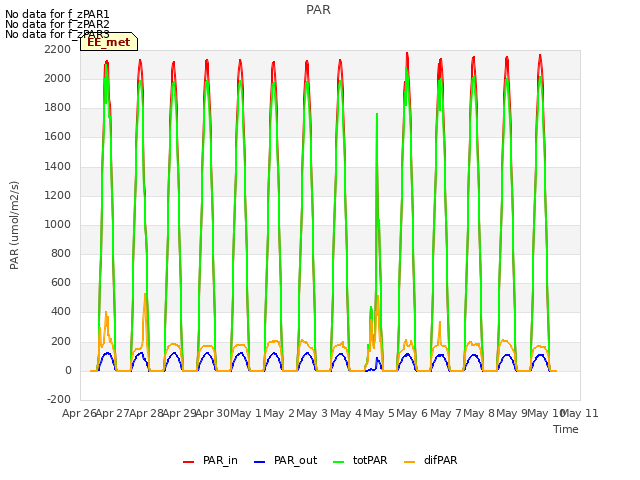640x480 pixels.
Task: Click the EE_met annotation box
Action: click(x=109, y=42)
